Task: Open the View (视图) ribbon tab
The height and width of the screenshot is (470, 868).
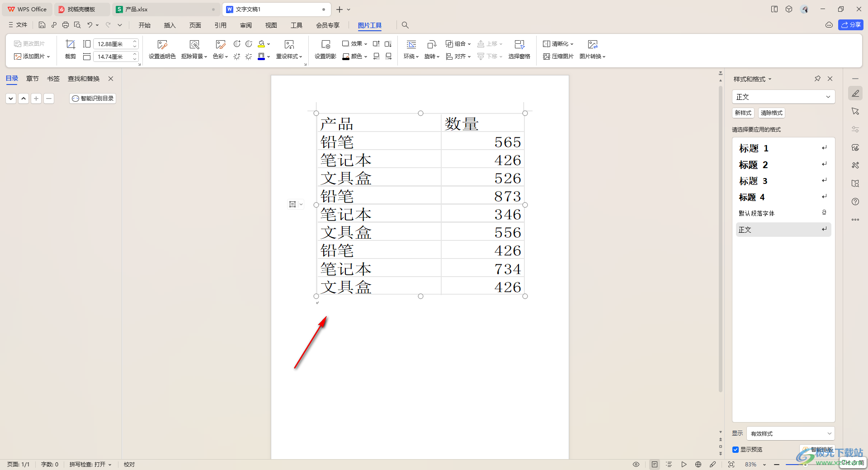Action: pyautogui.click(x=271, y=25)
